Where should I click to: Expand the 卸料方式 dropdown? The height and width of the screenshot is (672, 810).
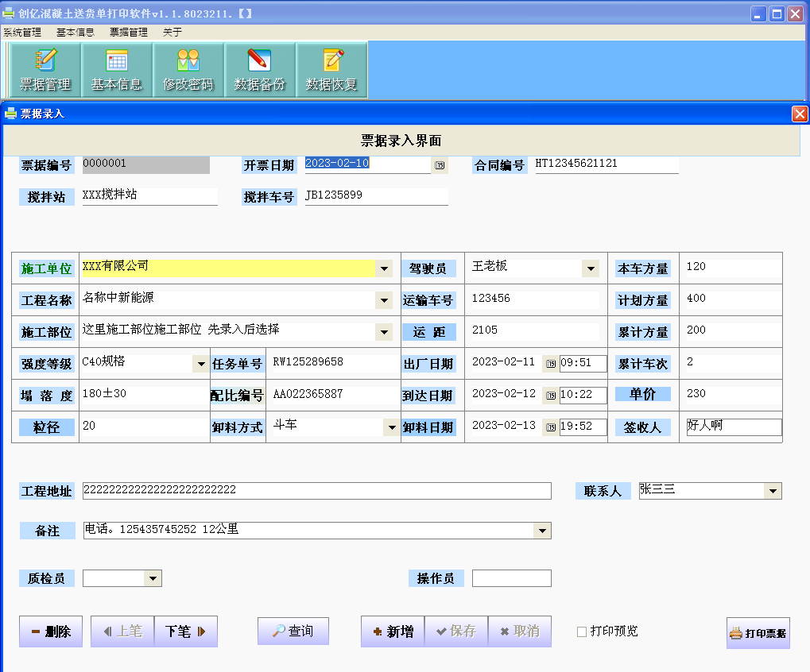(x=392, y=427)
